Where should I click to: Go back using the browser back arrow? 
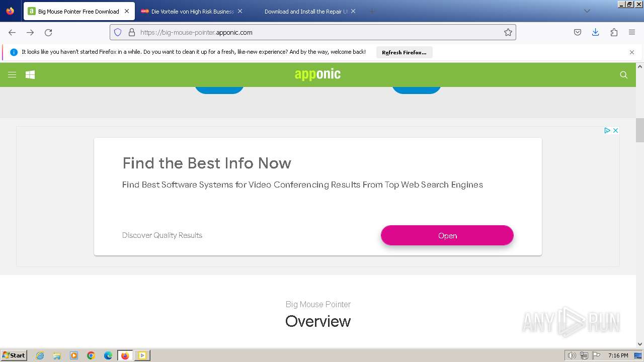[12, 32]
